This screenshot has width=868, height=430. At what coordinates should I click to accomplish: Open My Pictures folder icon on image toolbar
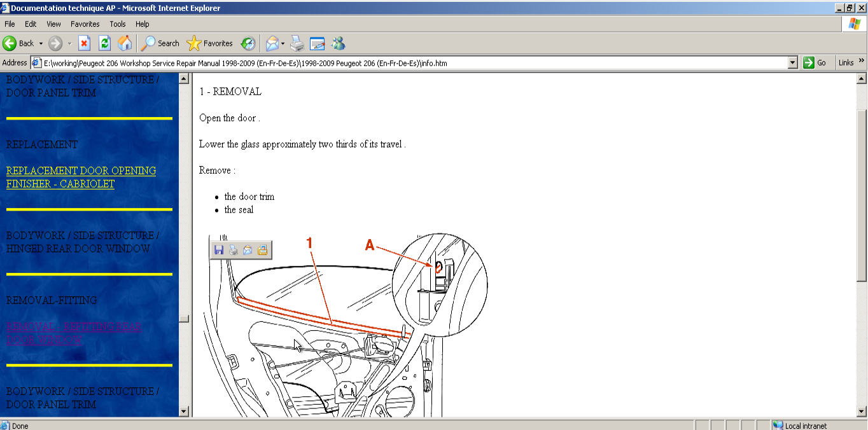(262, 250)
